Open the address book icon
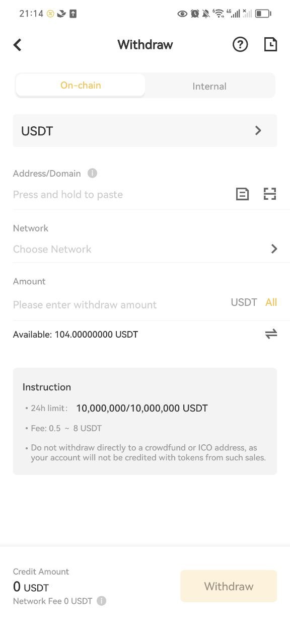This screenshot has width=290, height=644. pyautogui.click(x=242, y=194)
